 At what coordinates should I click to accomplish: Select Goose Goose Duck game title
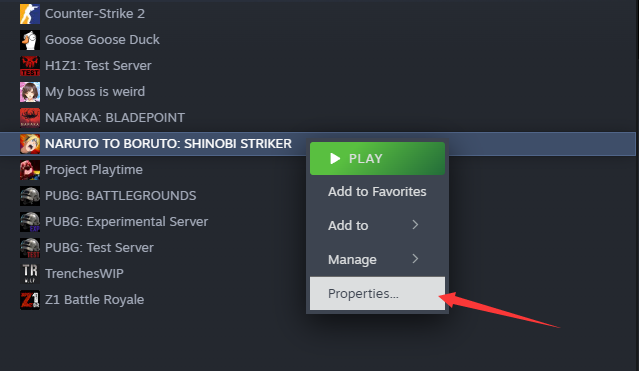tap(102, 40)
